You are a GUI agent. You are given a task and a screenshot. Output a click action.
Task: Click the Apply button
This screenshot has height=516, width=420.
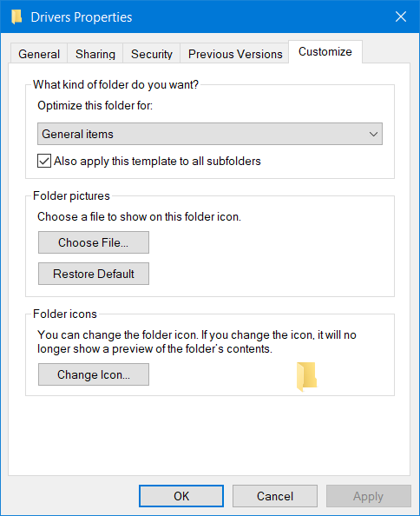click(x=369, y=496)
